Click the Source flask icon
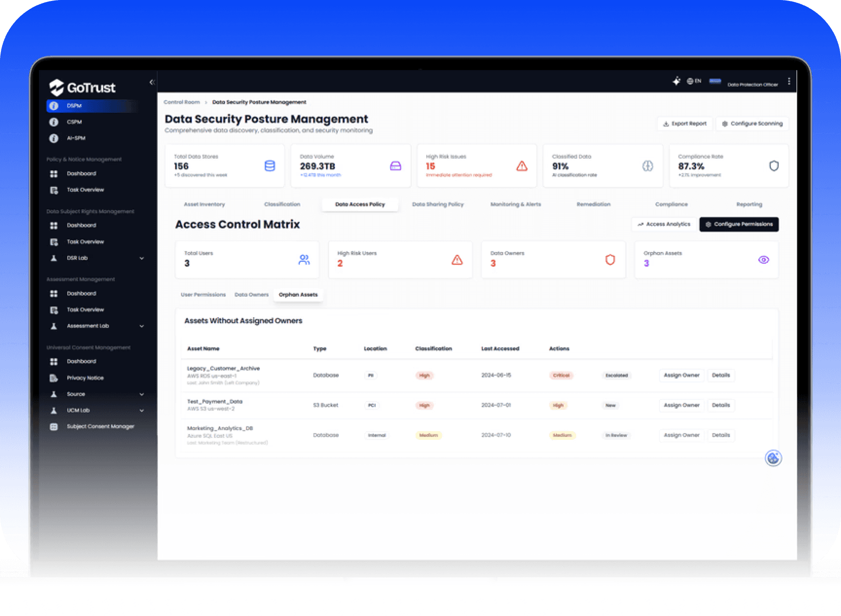This screenshot has height=616, width=841. [54, 394]
